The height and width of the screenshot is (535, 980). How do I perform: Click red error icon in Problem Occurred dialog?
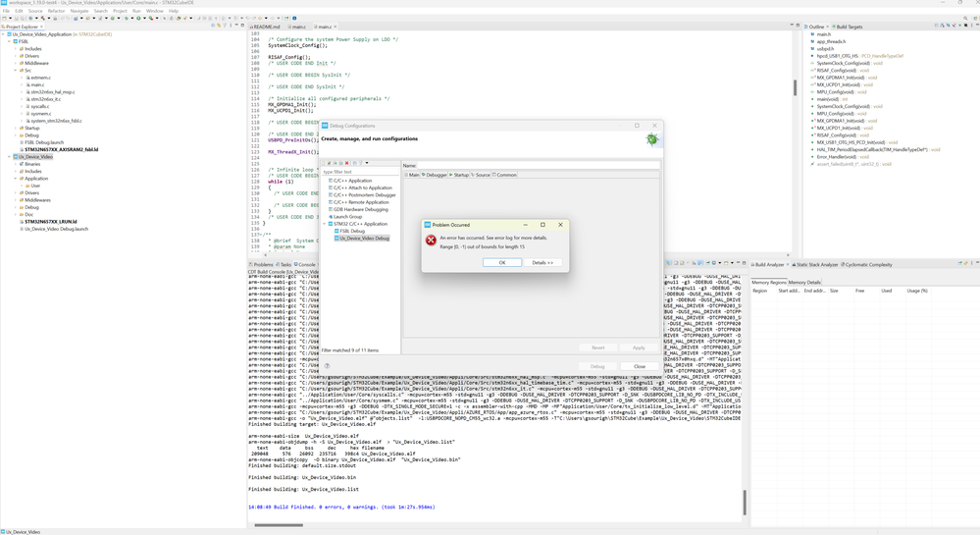click(x=431, y=241)
